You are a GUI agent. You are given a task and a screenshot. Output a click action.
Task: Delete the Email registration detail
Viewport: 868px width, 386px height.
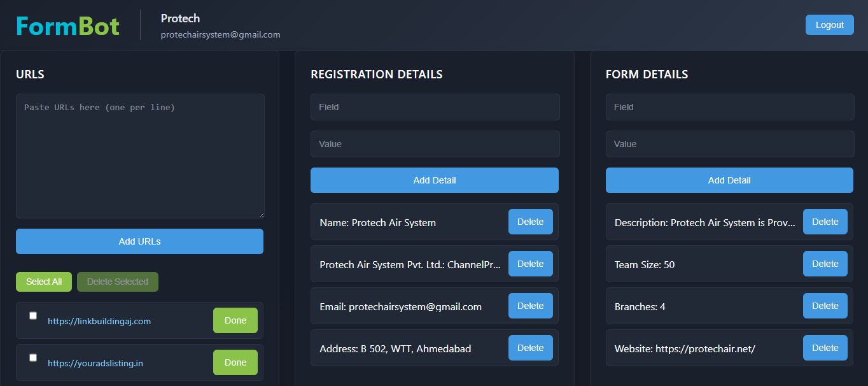[x=530, y=306]
